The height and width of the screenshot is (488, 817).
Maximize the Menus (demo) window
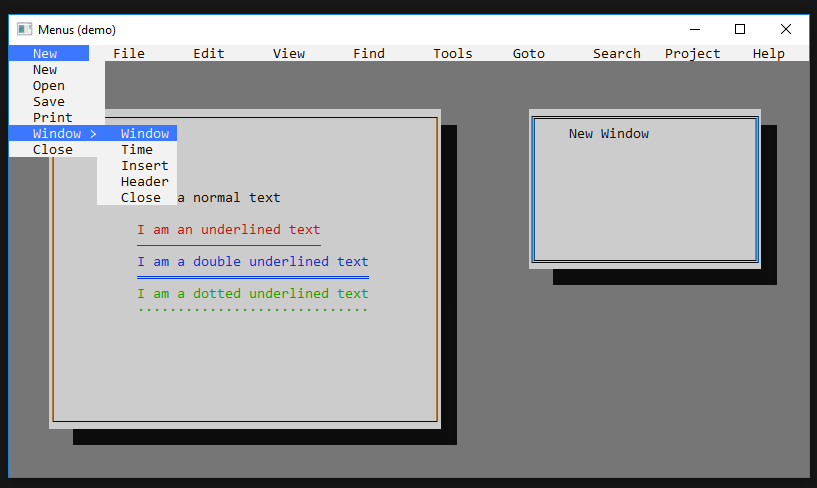tap(740, 29)
